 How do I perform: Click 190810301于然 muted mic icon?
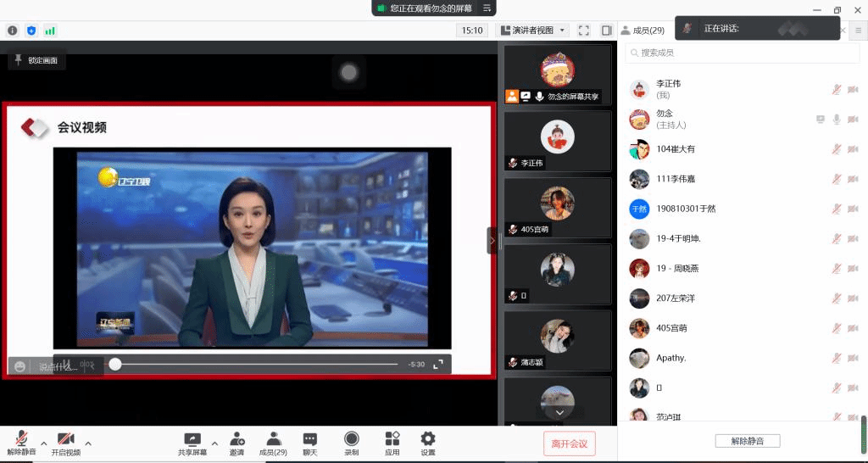pyautogui.click(x=837, y=209)
